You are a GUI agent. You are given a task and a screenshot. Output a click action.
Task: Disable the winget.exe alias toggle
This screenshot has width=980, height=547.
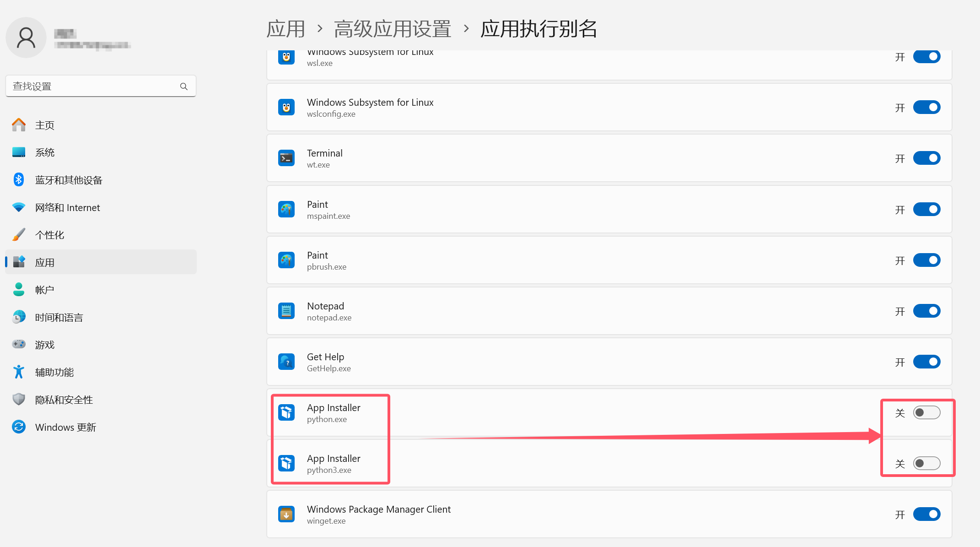coord(926,515)
